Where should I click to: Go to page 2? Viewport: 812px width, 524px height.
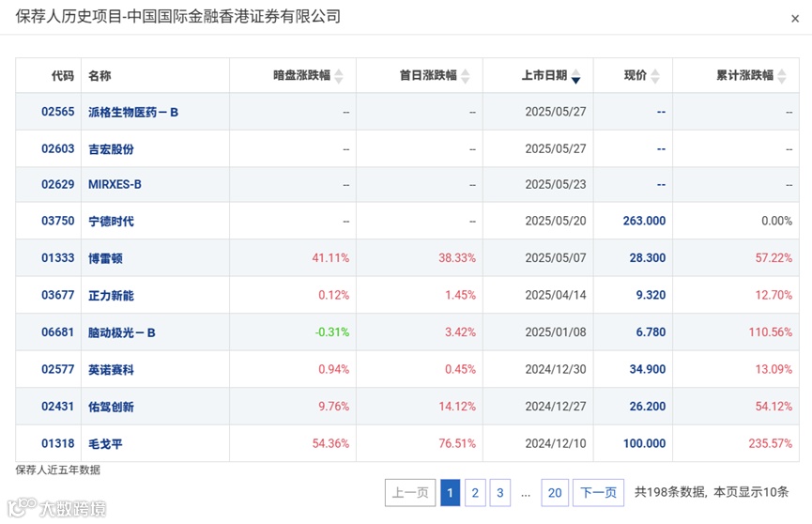coord(475,492)
